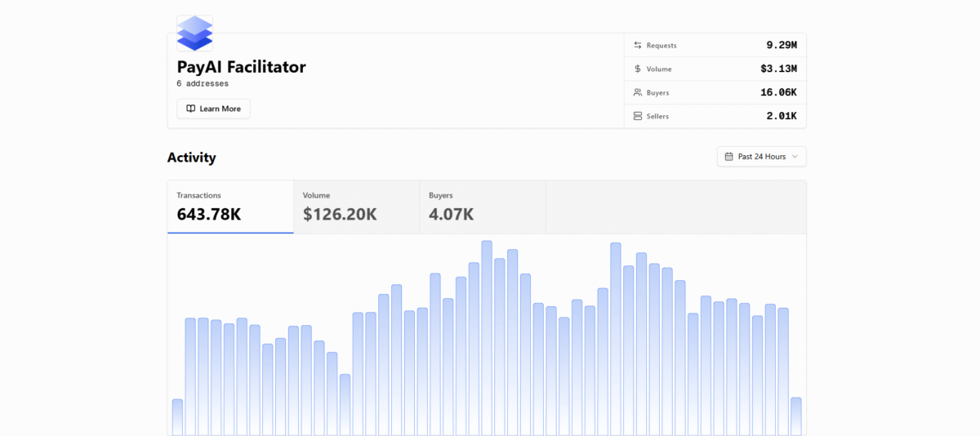980x436 pixels.
Task: Click the last short bar in the chart
Action: tap(796, 416)
